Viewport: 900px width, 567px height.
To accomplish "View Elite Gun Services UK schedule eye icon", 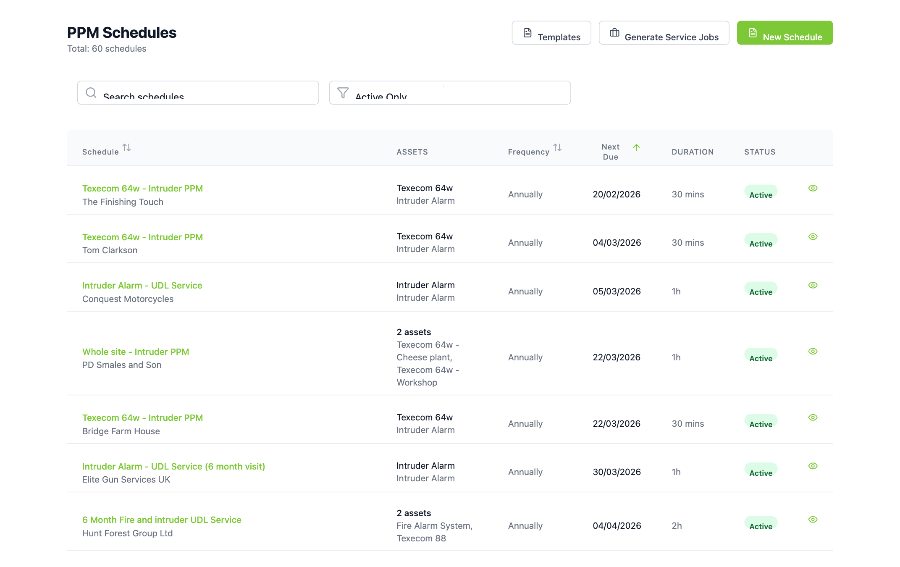I will (x=812, y=466).
